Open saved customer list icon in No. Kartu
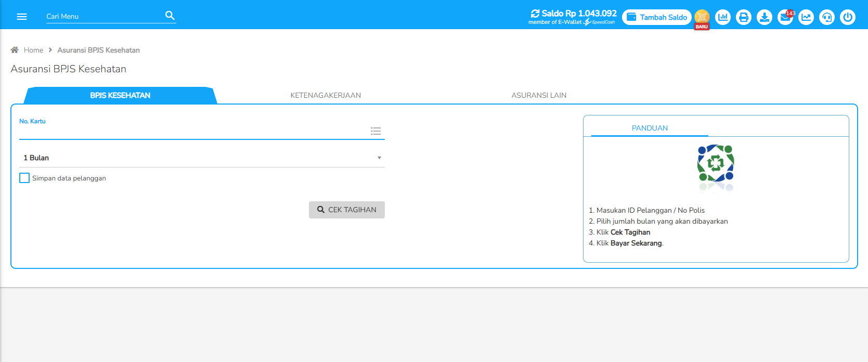Image resolution: width=868 pixels, height=362 pixels. pos(375,131)
